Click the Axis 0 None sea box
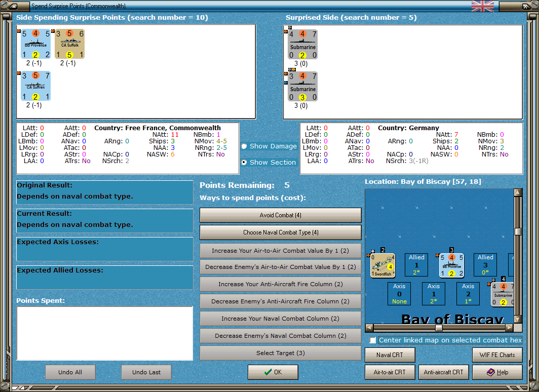539x392 pixels. coord(399,294)
